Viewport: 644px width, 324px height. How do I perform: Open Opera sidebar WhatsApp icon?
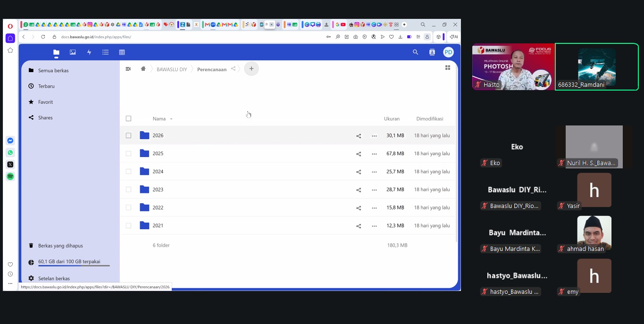pyautogui.click(x=10, y=152)
